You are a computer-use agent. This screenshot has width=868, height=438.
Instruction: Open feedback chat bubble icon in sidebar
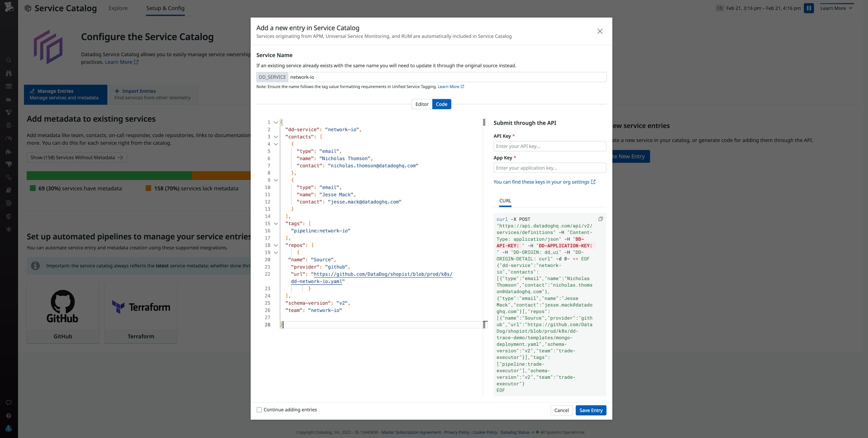8,402
